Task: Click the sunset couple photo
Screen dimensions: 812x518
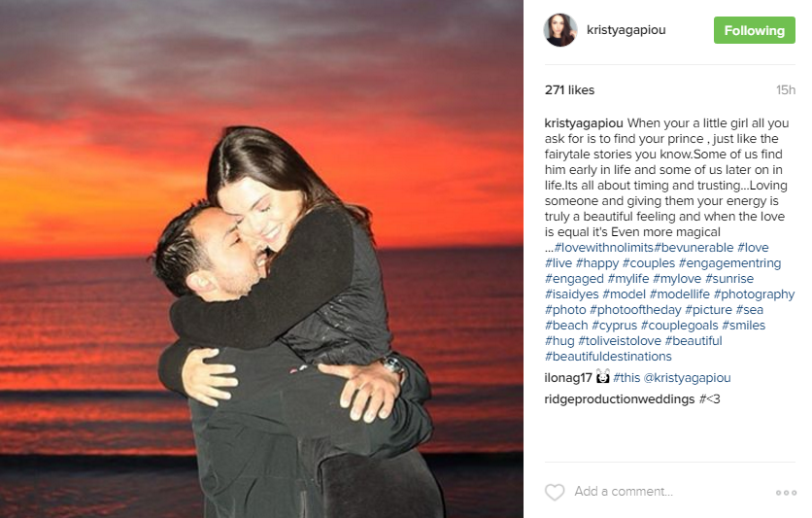Action: point(261,259)
